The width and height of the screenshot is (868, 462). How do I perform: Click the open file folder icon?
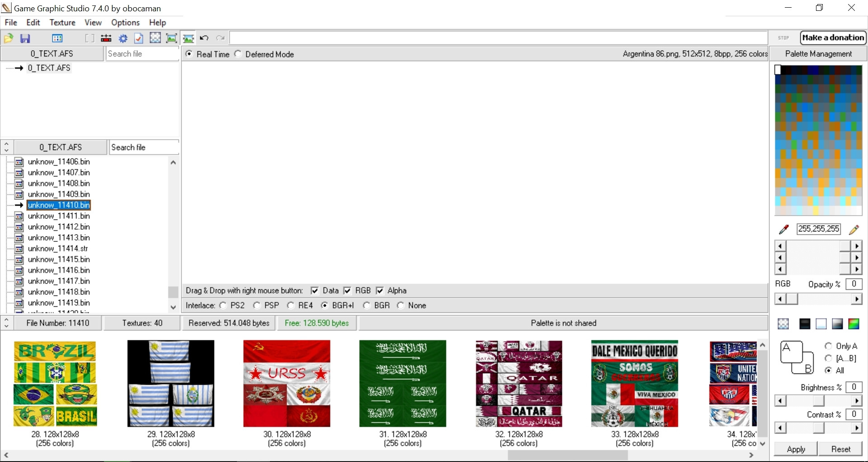8,38
